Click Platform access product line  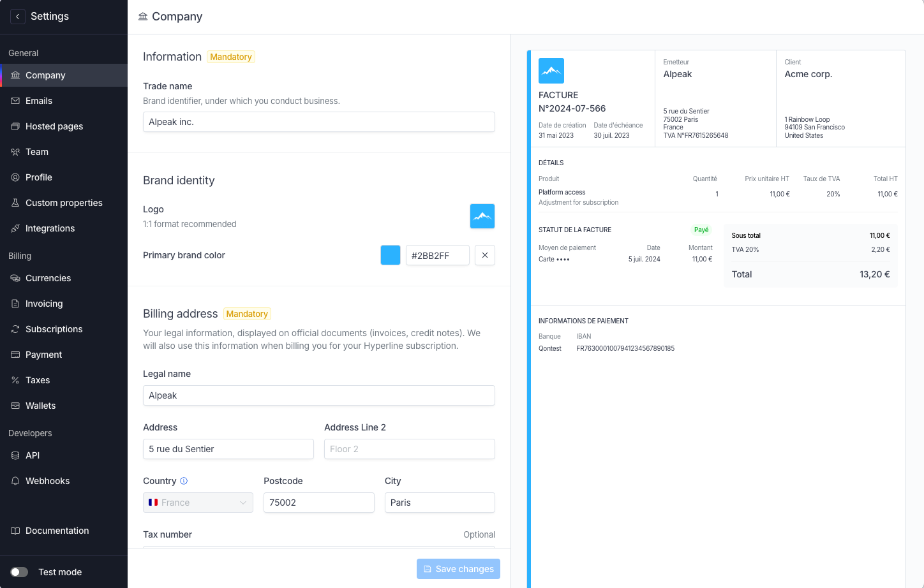(x=562, y=192)
